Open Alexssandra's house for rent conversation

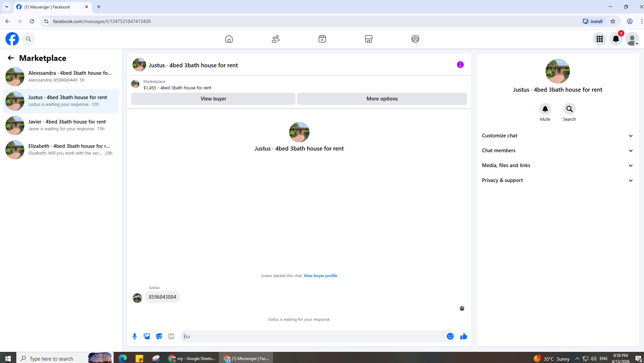tap(61, 76)
